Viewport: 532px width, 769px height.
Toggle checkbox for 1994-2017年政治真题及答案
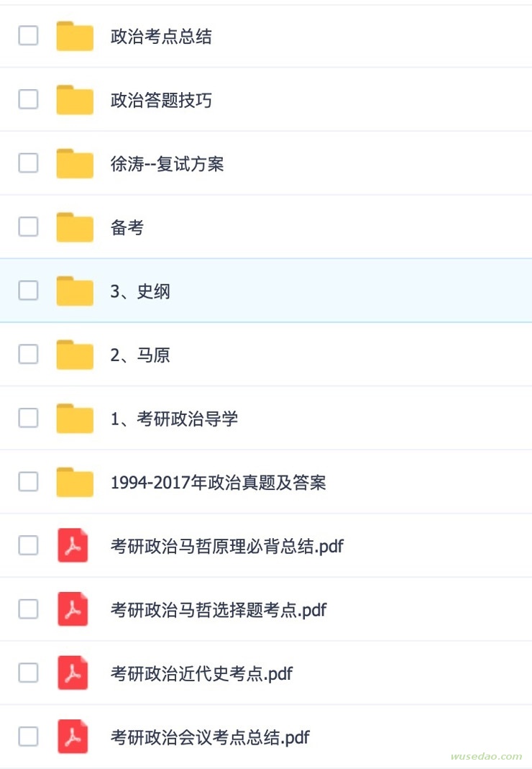pyautogui.click(x=29, y=481)
